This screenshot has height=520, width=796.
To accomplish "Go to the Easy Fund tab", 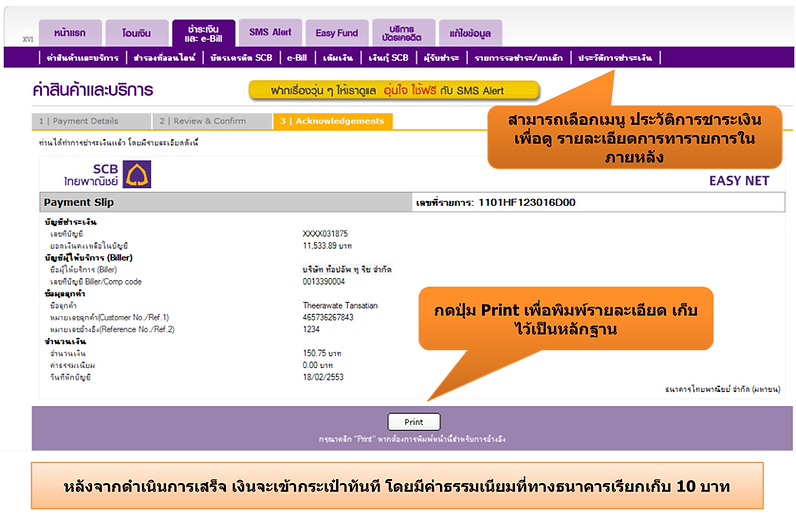I will [337, 33].
